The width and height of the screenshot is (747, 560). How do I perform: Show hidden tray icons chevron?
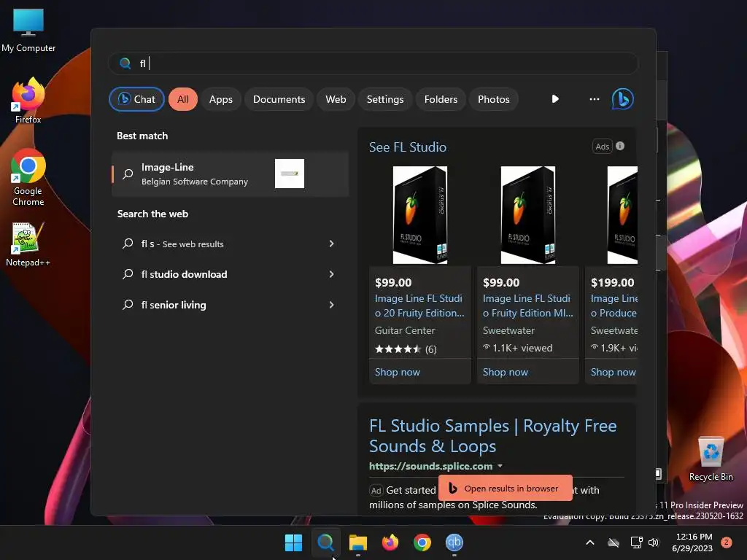[589, 542]
